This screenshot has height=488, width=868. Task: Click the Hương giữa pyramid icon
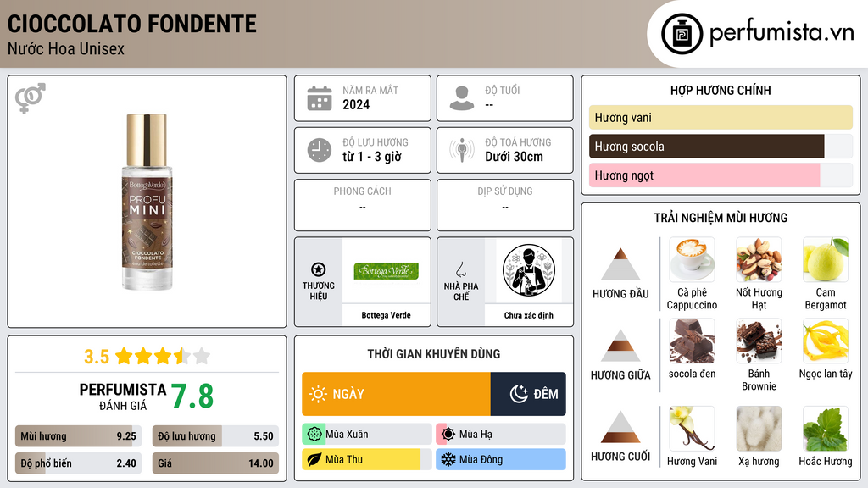tap(620, 346)
